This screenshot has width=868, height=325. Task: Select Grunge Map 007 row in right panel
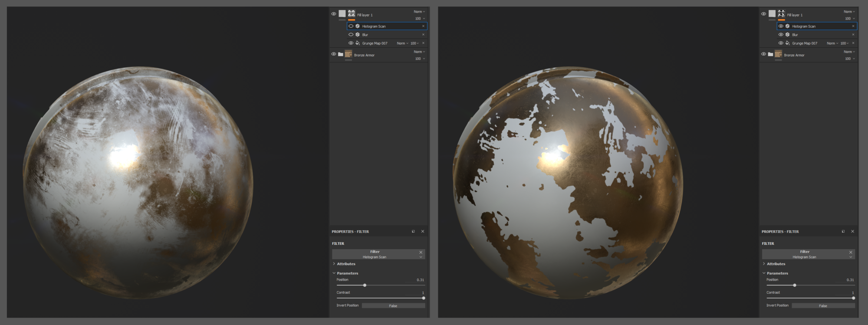point(805,43)
